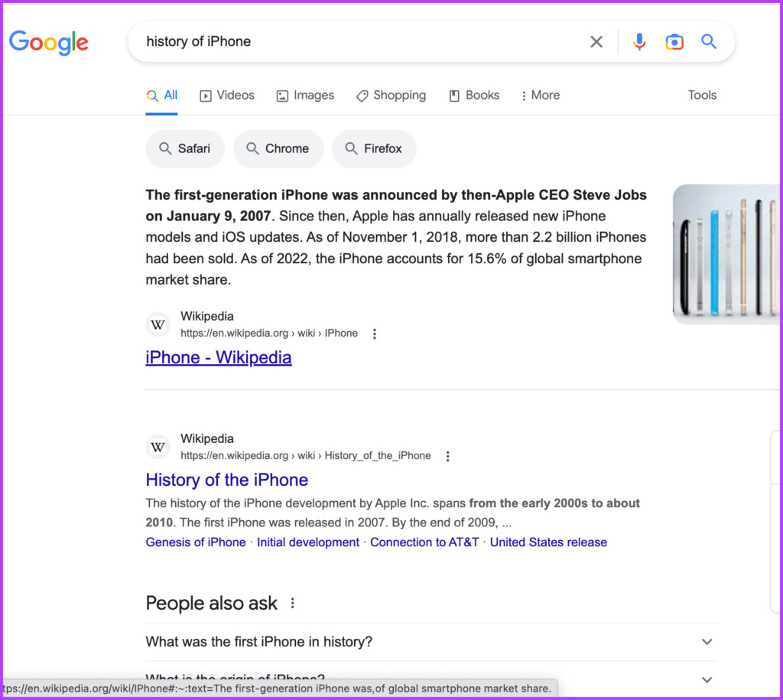The height and width of the screenshot is (700, 783).
Task: Open Google Lens camera search
Action: pos(674,41)
